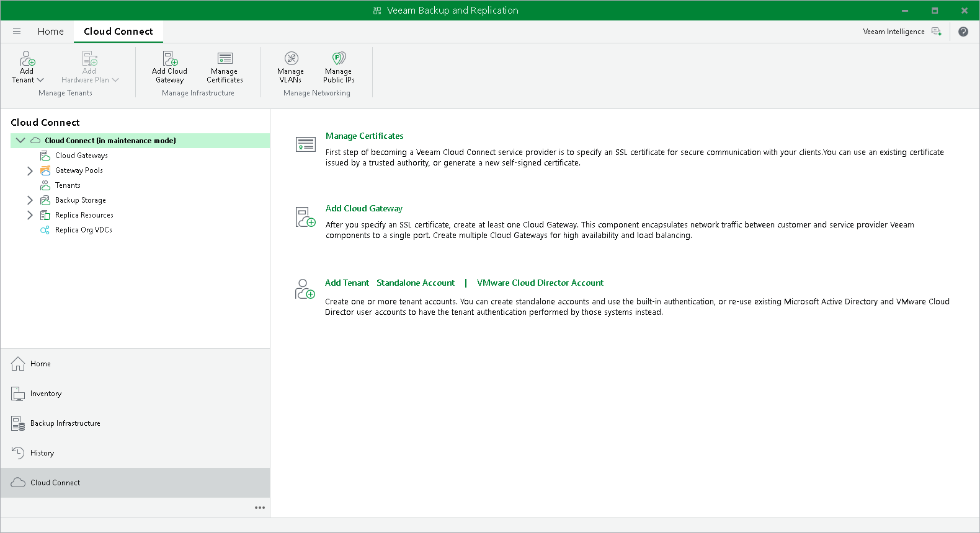Screen dimensions: 980x533
Task: Expand the Gateway Pools node
Action: (30, 170)
